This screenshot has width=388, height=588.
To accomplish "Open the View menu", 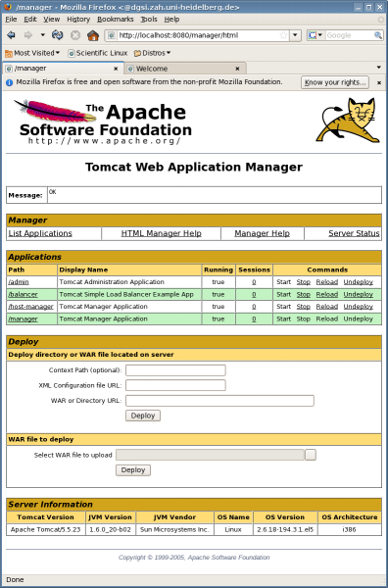I will tap(51, 20).
